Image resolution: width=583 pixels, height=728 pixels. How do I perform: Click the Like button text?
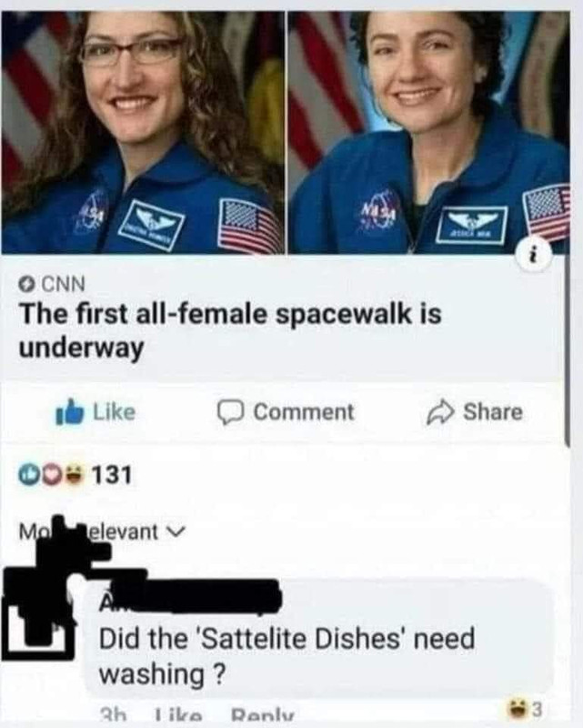115,412
